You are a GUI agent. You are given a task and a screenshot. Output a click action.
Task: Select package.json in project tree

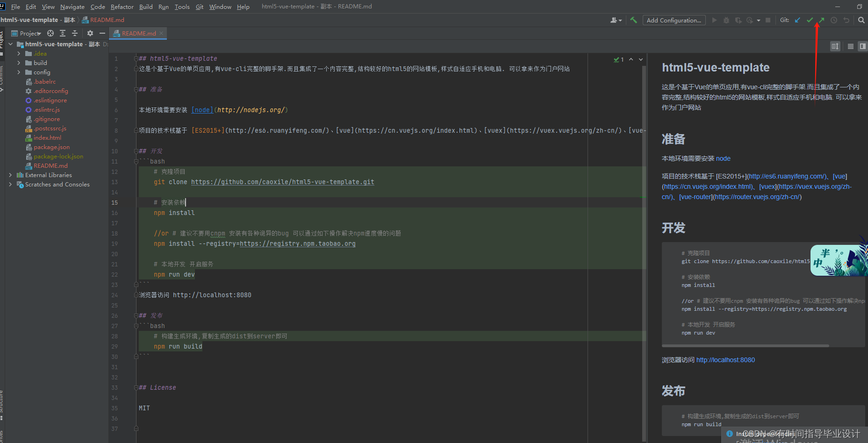(x=51, y=147)
